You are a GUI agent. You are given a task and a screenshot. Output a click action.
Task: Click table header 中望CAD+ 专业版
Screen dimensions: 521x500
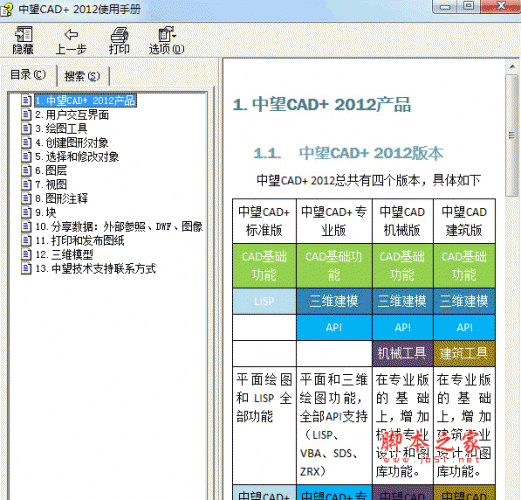334,221
